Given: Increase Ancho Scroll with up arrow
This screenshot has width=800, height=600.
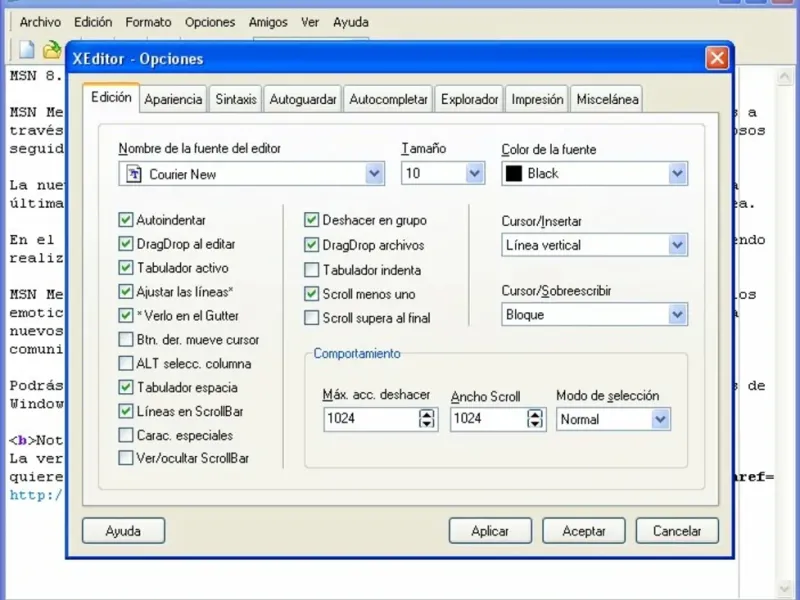Looking at the screenshot, I should (x=535, y=414).
